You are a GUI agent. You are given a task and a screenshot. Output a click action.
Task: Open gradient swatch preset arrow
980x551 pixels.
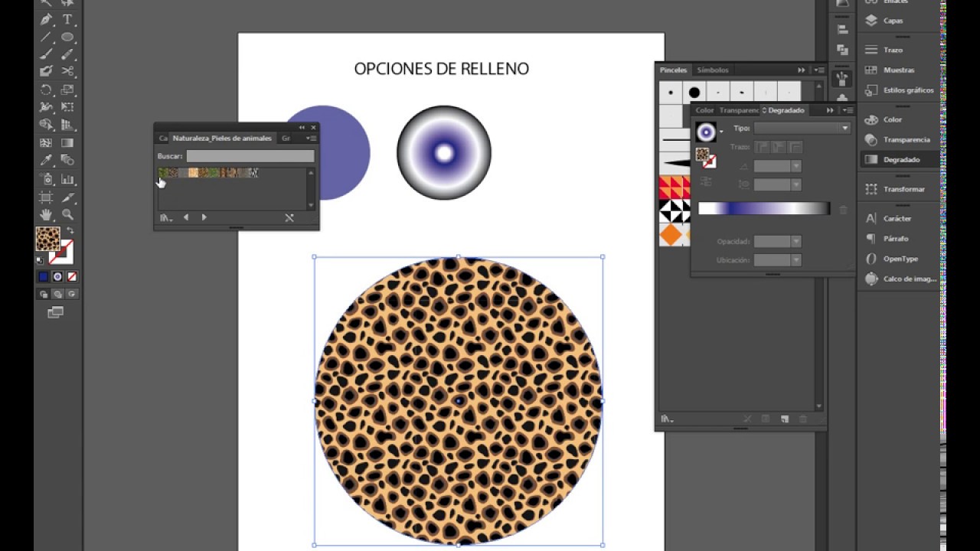point(721,132)
